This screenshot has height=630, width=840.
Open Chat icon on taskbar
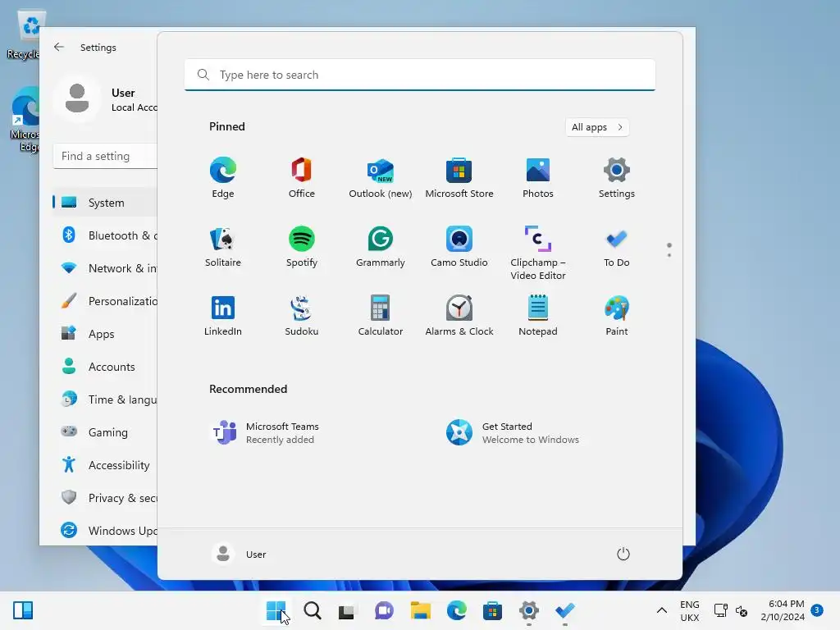pos(384,610)
